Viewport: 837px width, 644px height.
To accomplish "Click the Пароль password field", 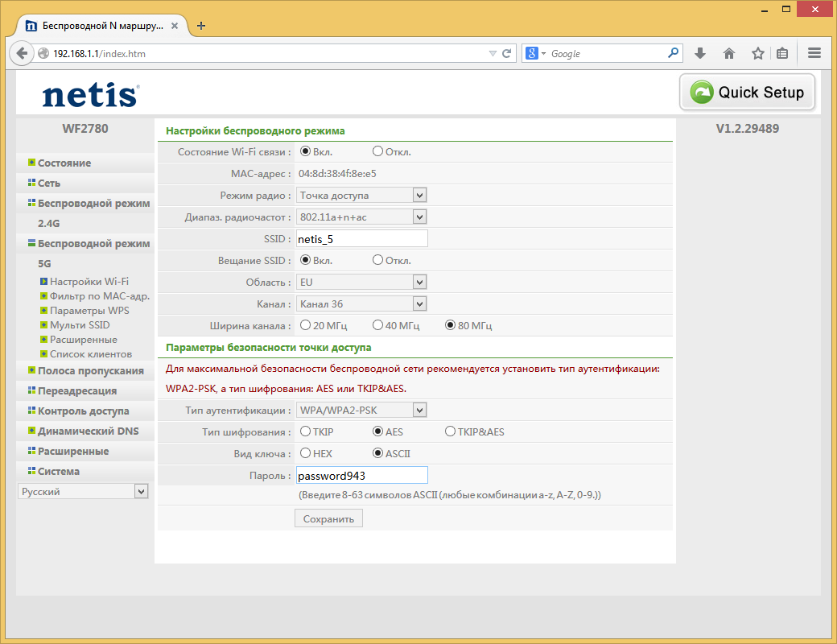I will [x=362, y=475].
